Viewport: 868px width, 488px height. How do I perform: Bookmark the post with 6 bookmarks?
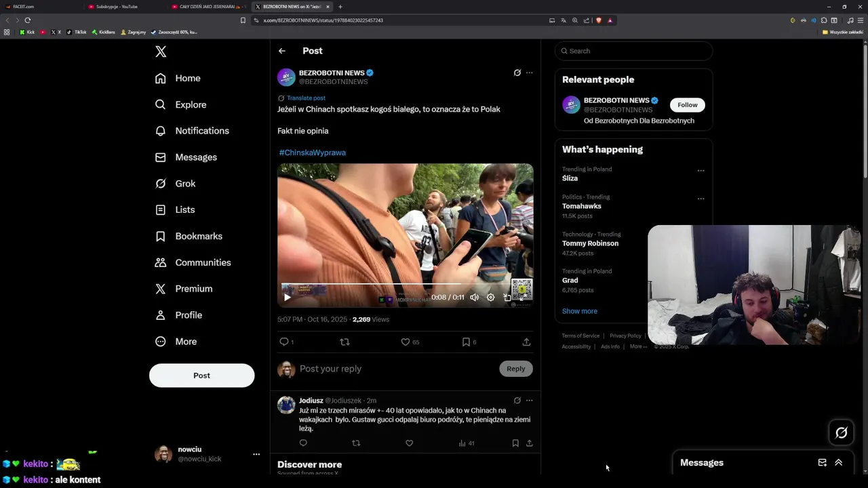tap(469, 342)
